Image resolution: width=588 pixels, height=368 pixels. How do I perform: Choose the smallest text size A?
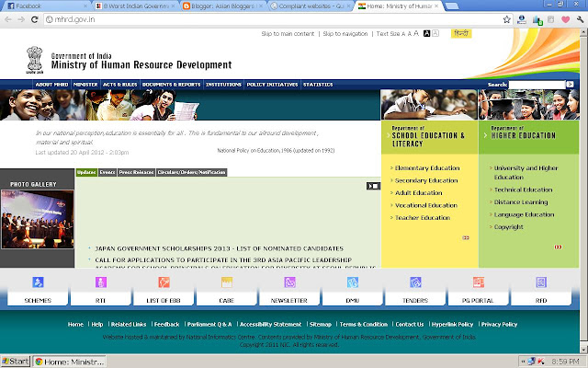[403, 34]
